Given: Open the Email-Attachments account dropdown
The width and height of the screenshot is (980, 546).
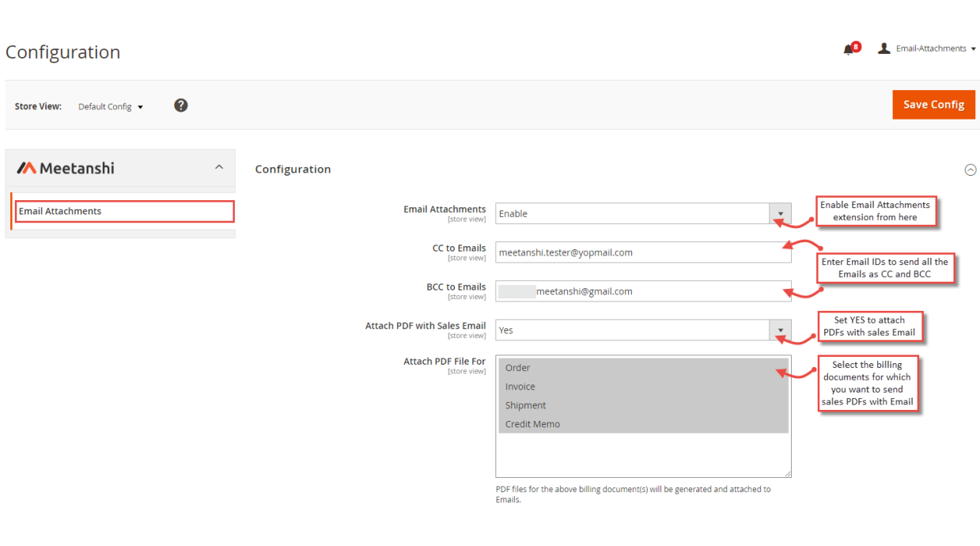Looking at the screenshot, I should 936,49.
